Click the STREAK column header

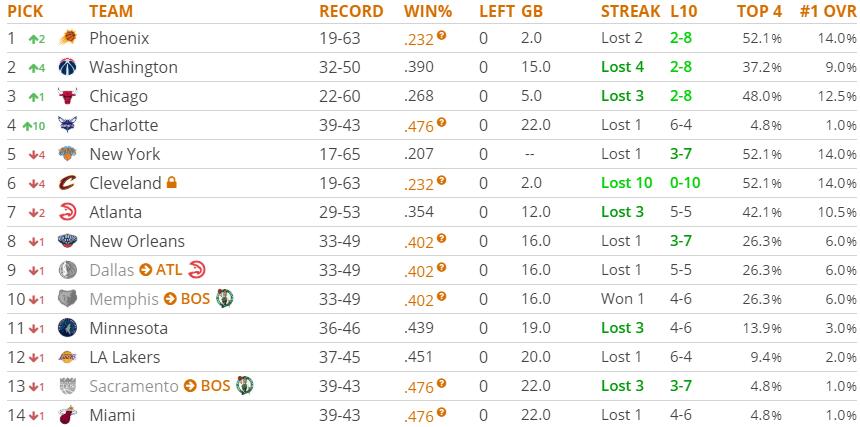[x=630, y=11]
